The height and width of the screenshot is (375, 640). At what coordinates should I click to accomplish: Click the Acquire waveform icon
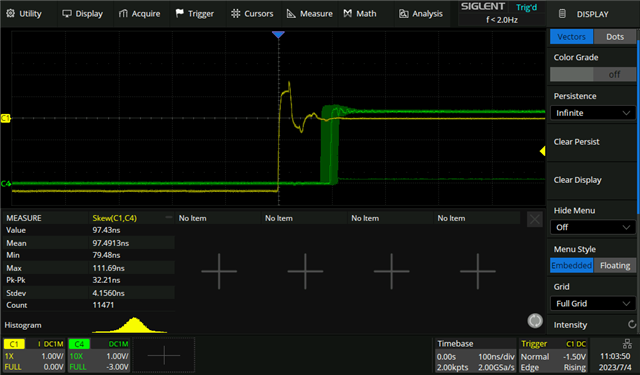(x=123, y=14)
